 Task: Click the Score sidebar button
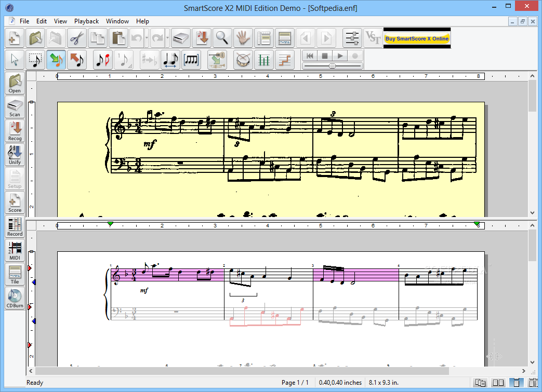(15, 202)
